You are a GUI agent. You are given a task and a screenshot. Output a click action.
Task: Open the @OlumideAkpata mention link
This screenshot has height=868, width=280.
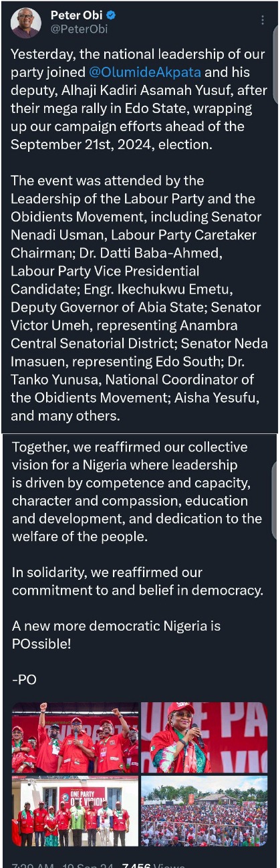[x=144, y=72]
